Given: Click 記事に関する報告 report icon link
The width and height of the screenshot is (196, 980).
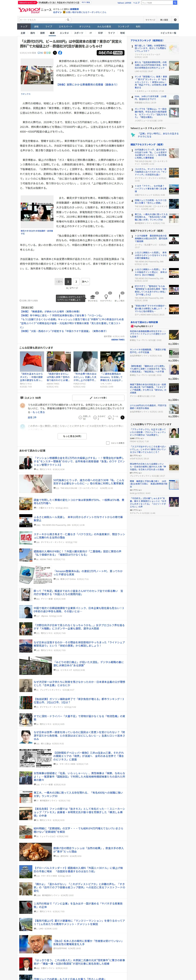Looking at the screenshot, I should click(29, 301).
